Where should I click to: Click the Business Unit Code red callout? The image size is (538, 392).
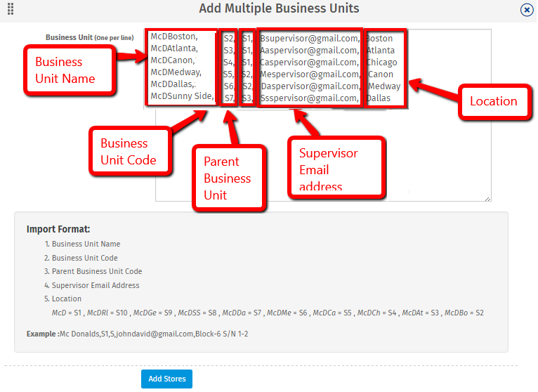coord(131,151)
